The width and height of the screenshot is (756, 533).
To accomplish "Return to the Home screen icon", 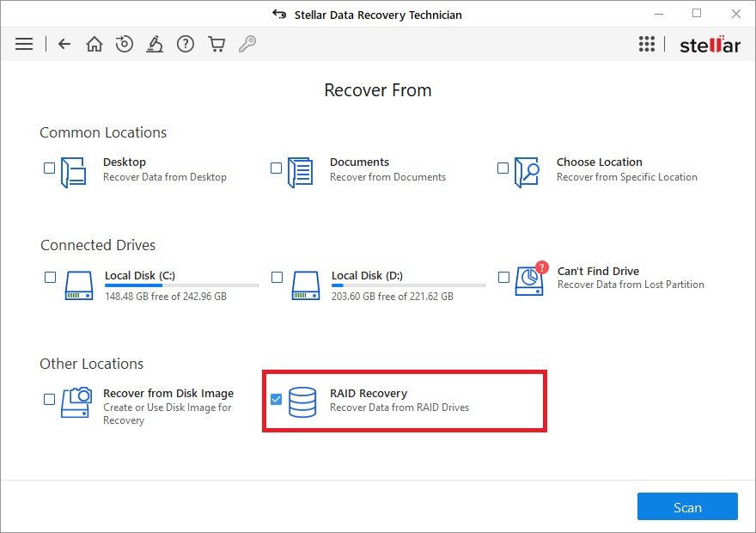I will (x=94, y=45).
